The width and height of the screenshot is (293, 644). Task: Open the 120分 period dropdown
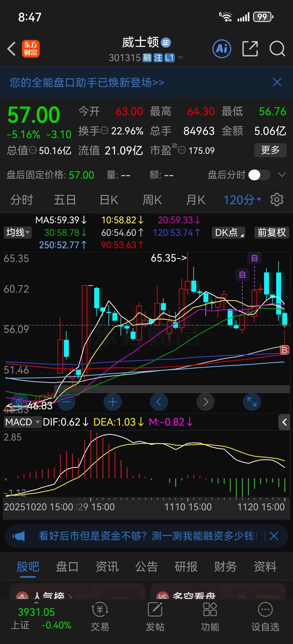click(242, 200)
